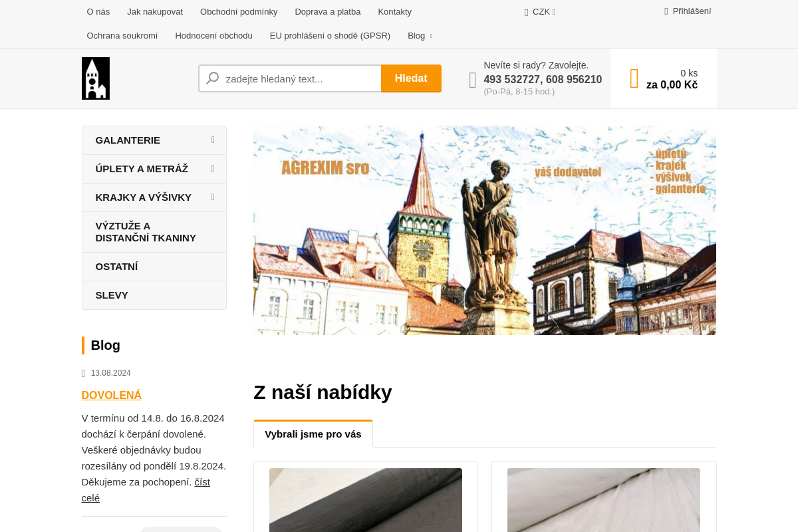Click the currency flag icon next to CZK
This screenshot has width=798, height=532.
tap(527, 12)
